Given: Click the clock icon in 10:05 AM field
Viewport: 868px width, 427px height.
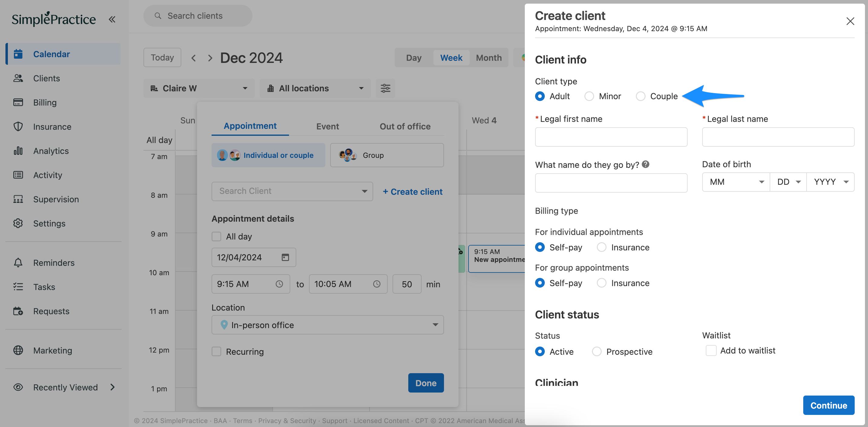Looking at the screenshot, I should (x=377, y=284).
